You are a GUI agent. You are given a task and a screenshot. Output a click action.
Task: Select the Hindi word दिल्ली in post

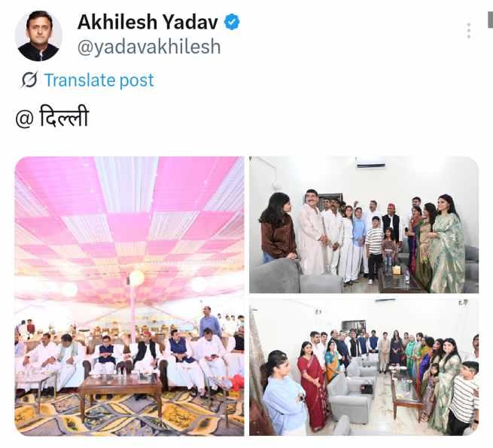(64, 117)
